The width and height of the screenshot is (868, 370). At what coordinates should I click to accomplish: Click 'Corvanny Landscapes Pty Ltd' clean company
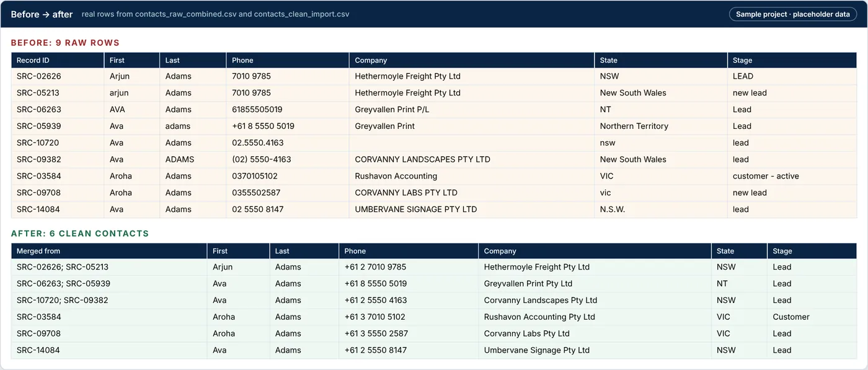click(x=595, y=301)
